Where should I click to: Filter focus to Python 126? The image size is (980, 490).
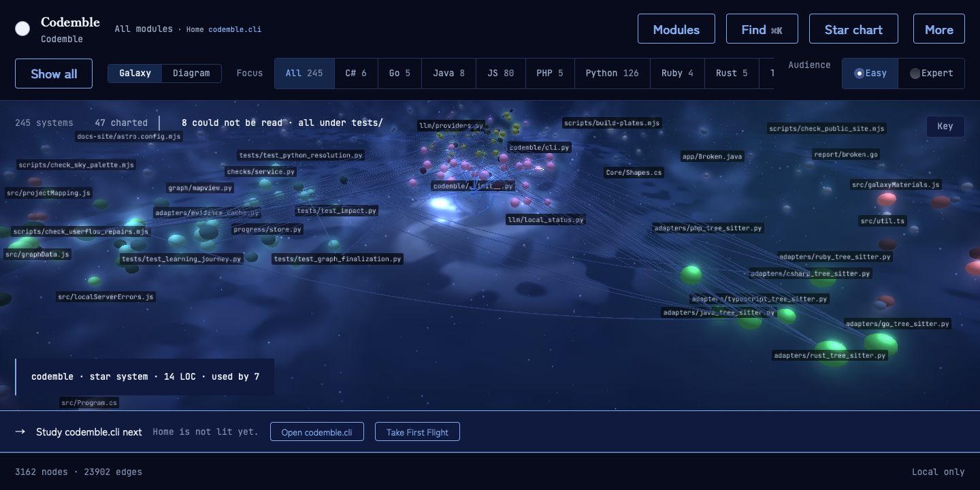click(612, 73)
